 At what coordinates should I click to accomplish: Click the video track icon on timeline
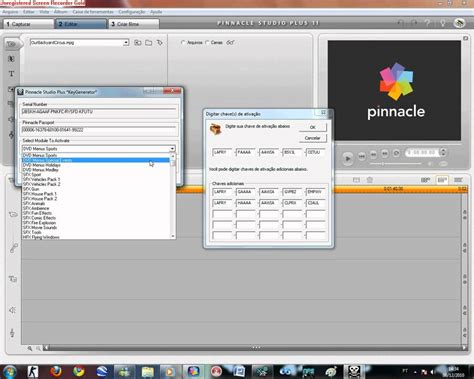coord(13,214)
